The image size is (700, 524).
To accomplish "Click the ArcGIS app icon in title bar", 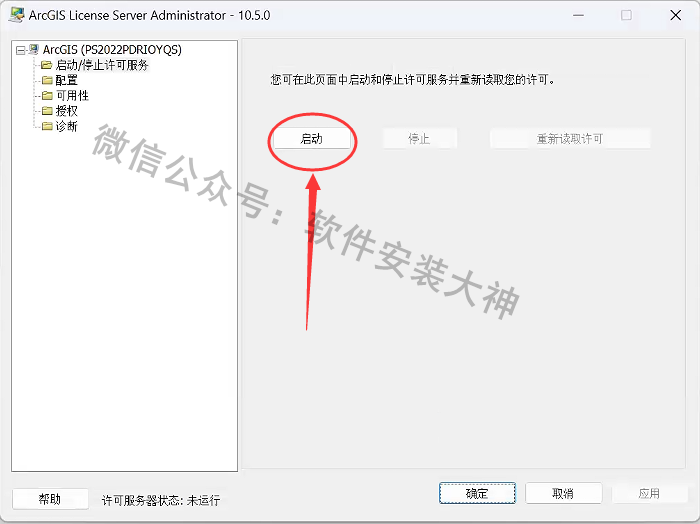I will point(17,15).
